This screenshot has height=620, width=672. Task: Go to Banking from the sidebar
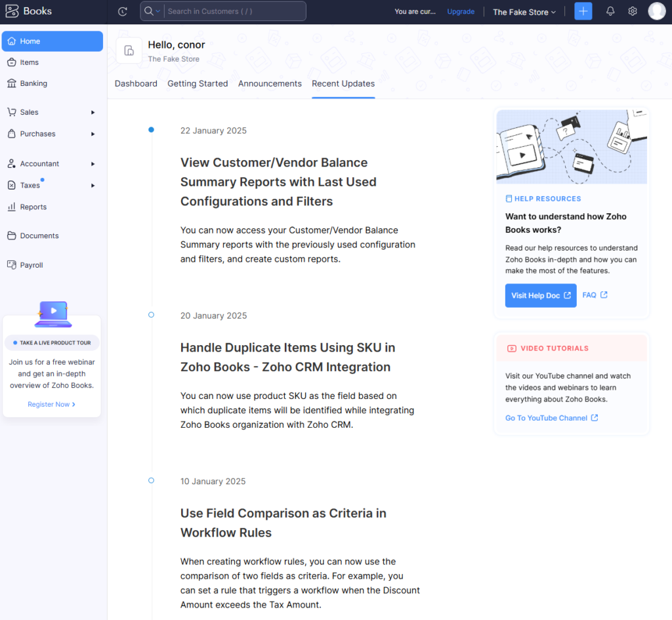pos(33,83)
